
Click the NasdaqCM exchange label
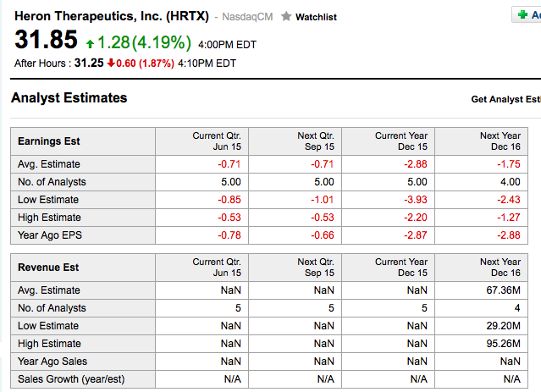click(x=247, y=17)
